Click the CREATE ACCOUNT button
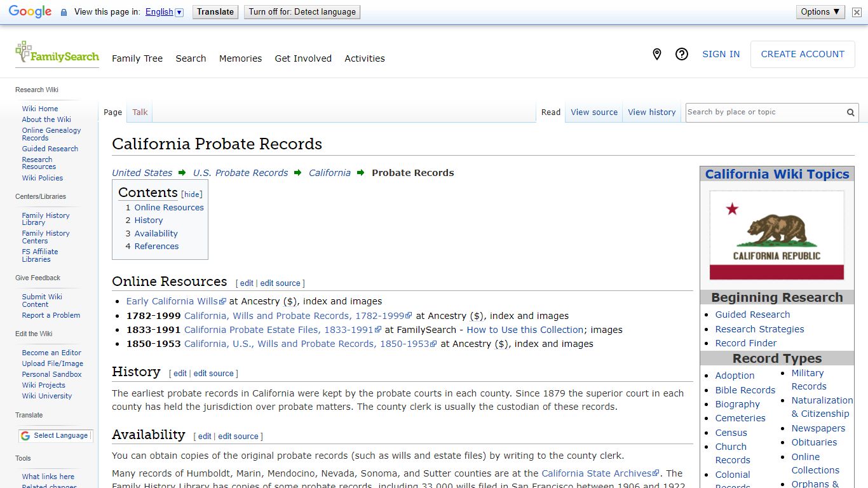868x488 pixels. 803,55
